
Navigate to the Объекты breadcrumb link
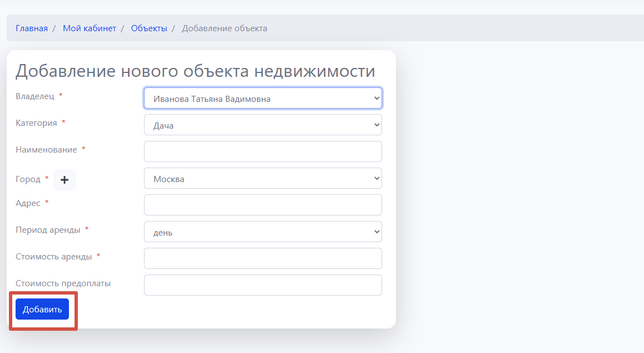(149, 28)
